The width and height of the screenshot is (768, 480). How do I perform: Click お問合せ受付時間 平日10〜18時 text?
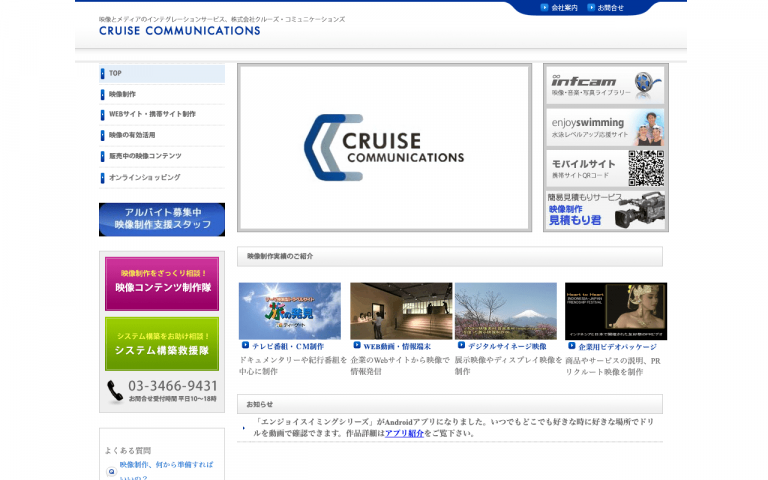172,399
